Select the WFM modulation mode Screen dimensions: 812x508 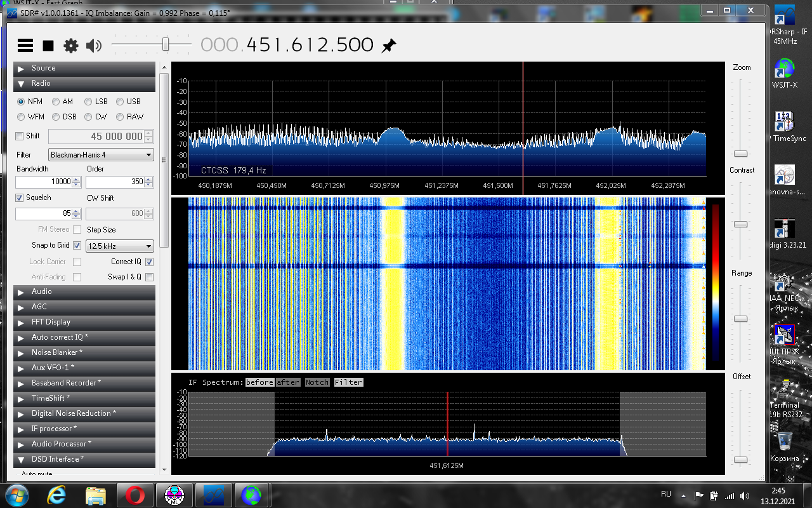tap(22, 117)
